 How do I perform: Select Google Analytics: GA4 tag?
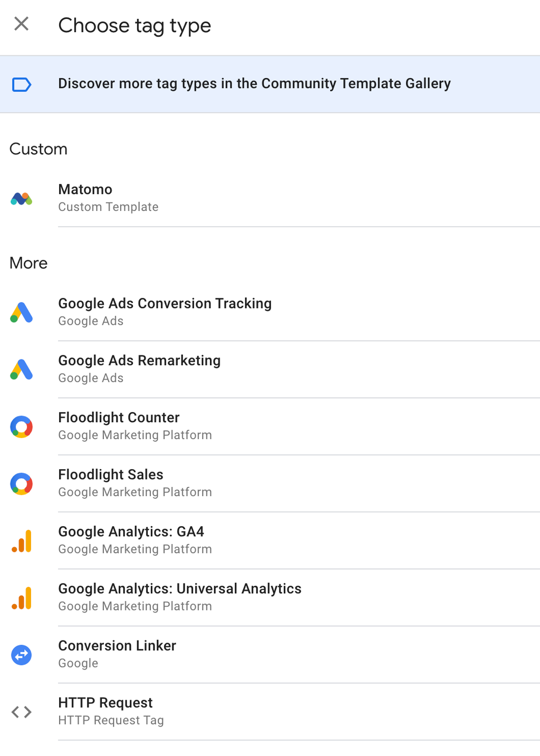coord(131,539)
